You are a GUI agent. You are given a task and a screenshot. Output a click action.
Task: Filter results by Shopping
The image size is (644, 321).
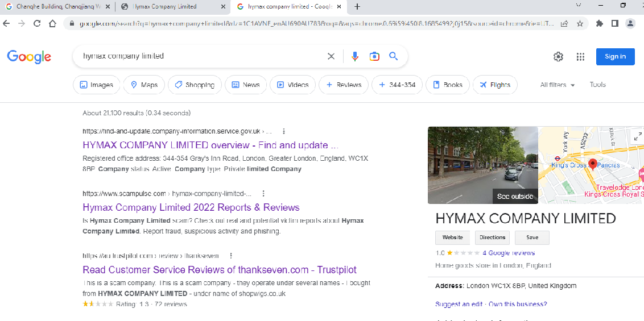(195, 85)
